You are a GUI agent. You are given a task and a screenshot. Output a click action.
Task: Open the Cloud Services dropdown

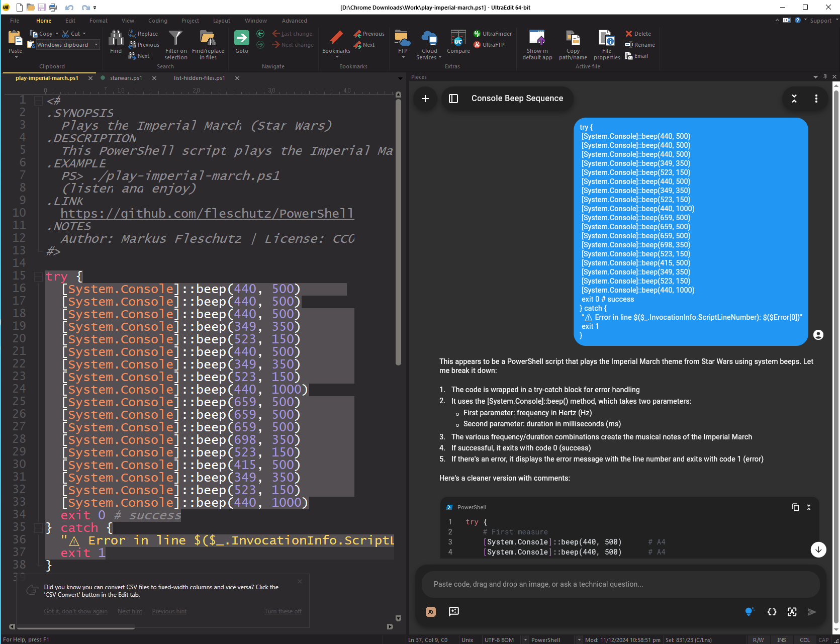point(440,58)
